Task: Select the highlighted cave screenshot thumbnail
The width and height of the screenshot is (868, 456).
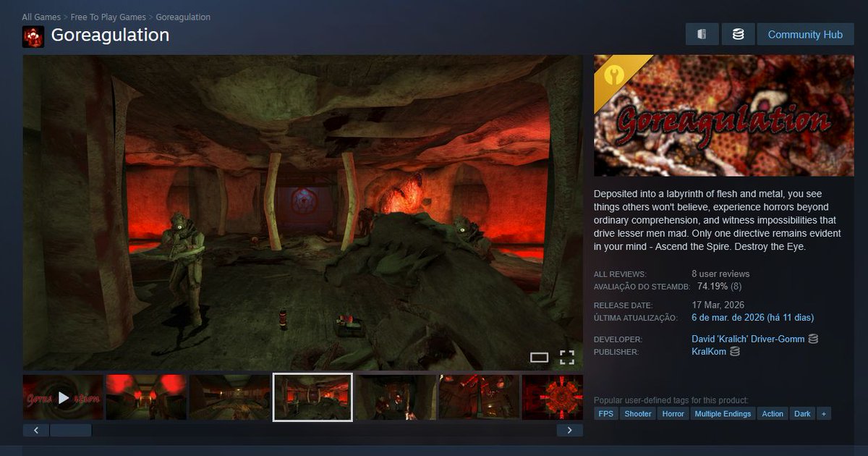Action: pos(312,397)
